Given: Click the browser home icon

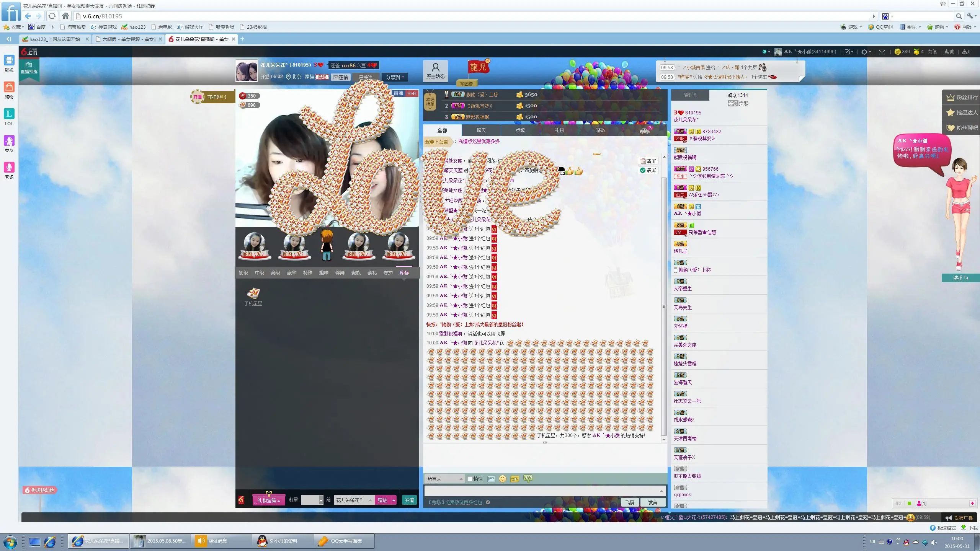Looking at the screenshot, I should [65, 16].
